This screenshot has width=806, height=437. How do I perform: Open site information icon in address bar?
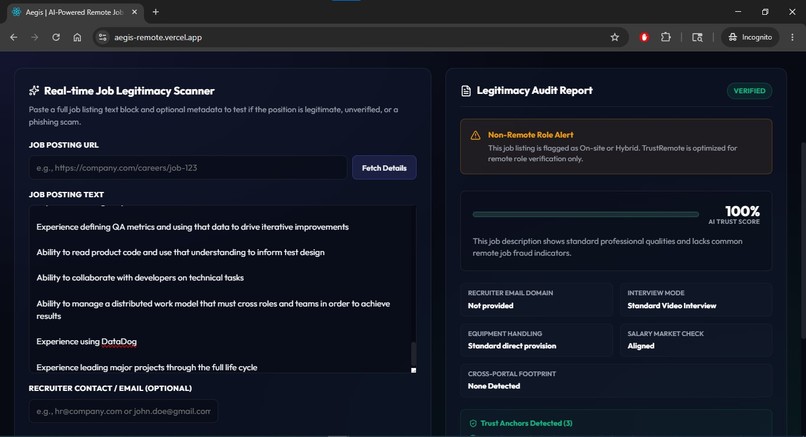[103, 37]
